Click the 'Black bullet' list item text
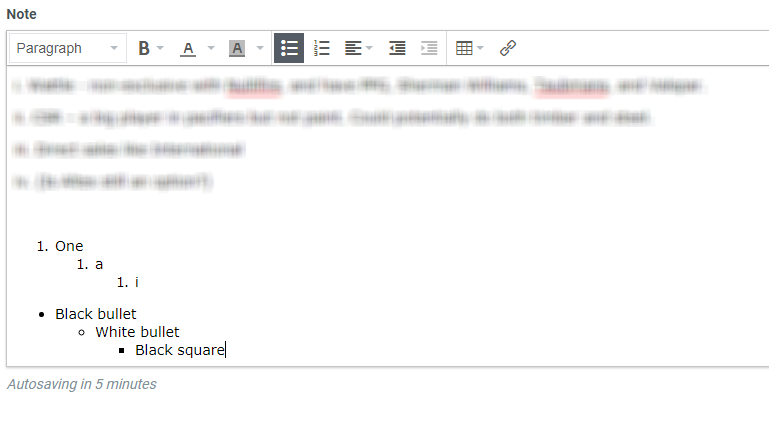Screen dimensions: 769x421 [x=95, y=314]
